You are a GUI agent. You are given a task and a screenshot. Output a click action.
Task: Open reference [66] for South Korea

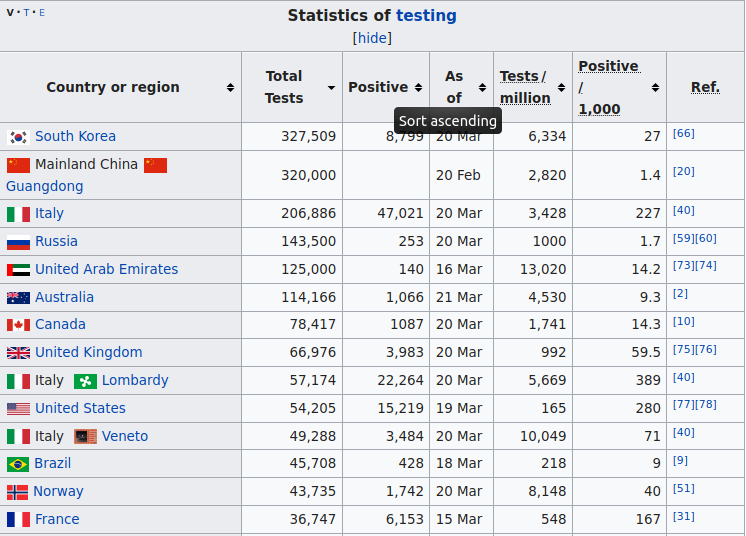pos(683,133)
